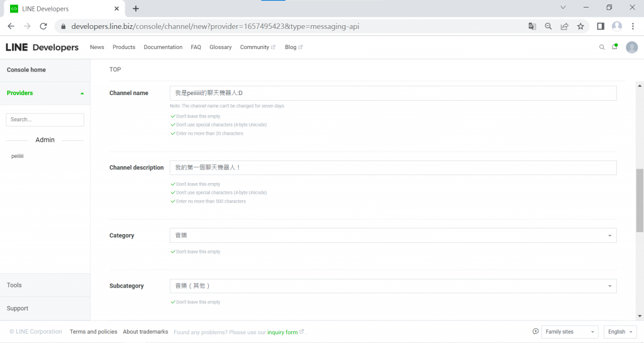Viewport: 644px width, 343px height.
Task: Click the provider Search field in sidebar
Action: point(45,120)
